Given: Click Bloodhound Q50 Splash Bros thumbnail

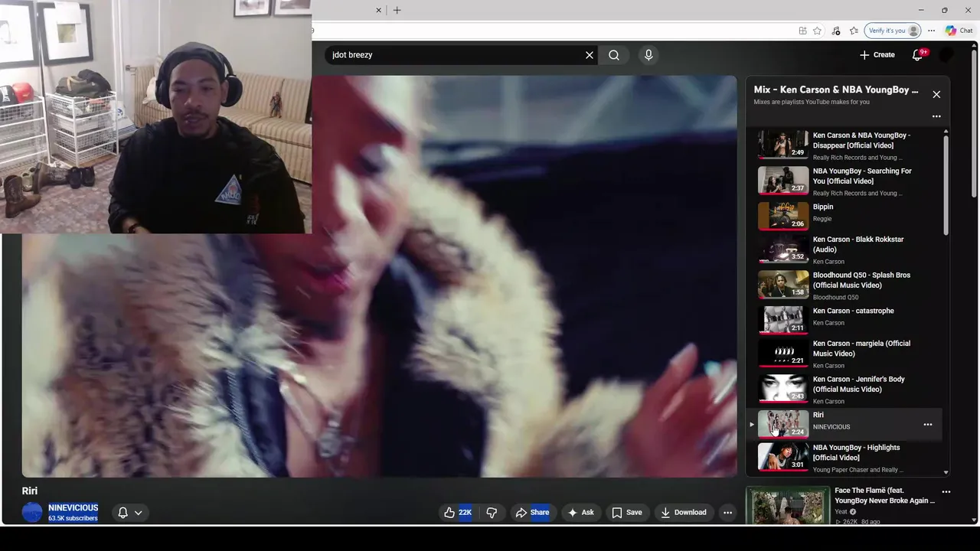Looking at the screenshot, I should click(783, 285).
